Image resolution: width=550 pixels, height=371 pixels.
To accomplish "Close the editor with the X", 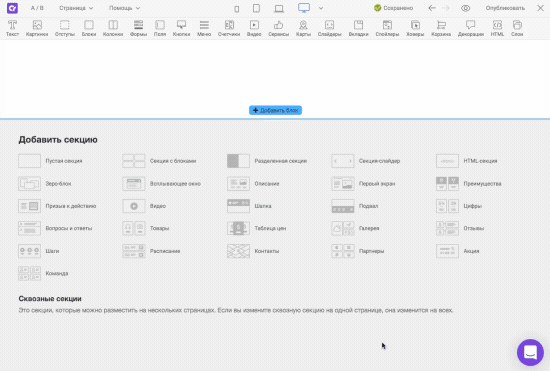I will click(x=540, y=8).
